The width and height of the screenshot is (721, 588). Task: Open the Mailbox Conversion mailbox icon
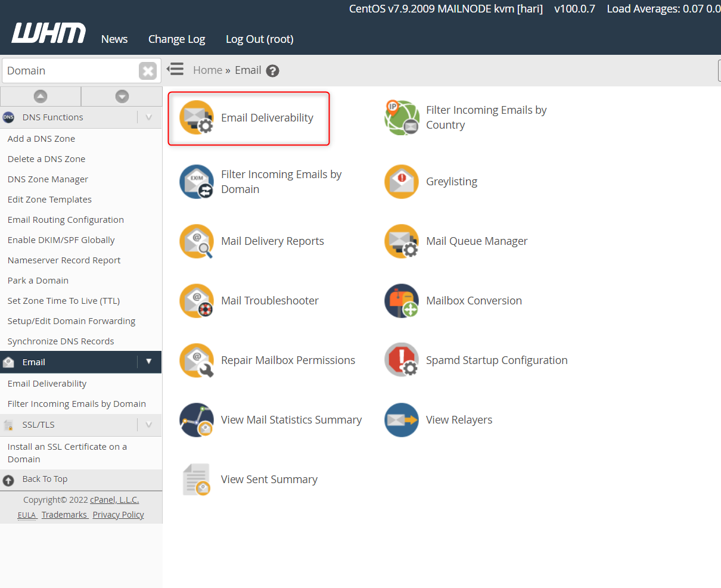402,301
